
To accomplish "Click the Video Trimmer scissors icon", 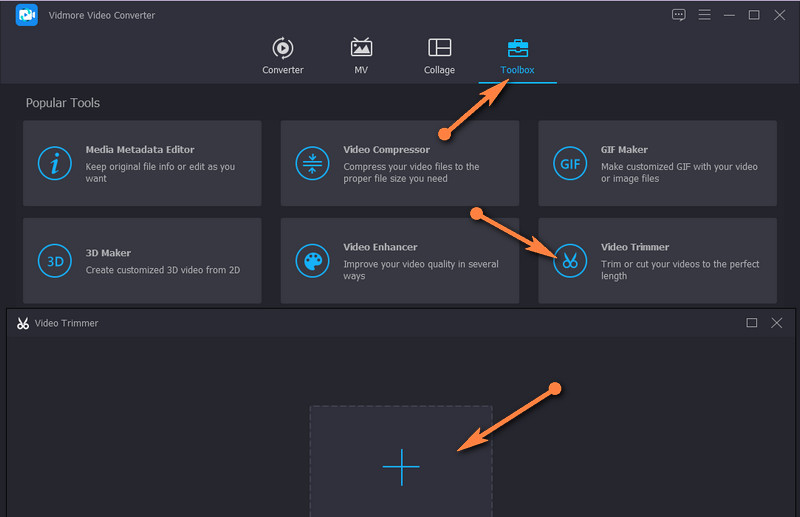I will point(570,261).
